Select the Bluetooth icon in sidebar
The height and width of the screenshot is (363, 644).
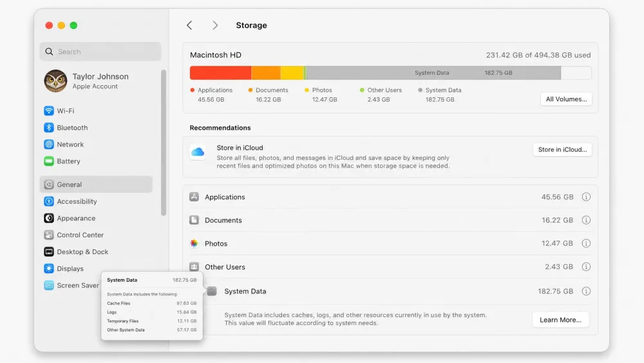click(x=49, y=128)
